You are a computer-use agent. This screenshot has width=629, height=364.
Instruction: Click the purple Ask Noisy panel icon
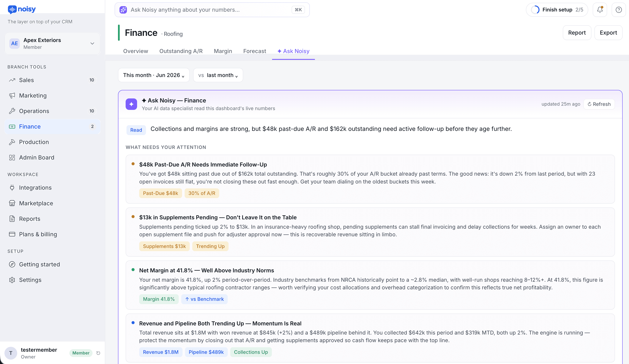[x=131, y=104]
